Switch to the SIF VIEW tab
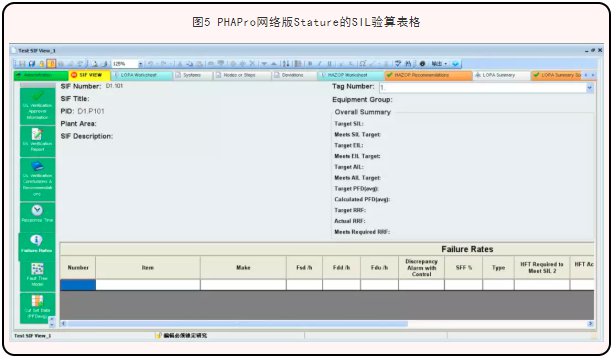616x360 pixels. pyautogui.click(x=90, y=75)
